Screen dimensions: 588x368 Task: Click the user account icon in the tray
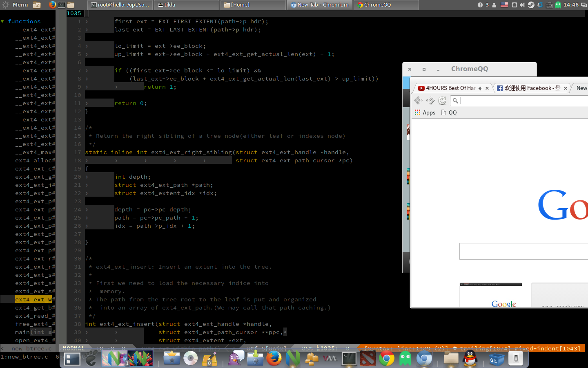[x=494, y=5]
